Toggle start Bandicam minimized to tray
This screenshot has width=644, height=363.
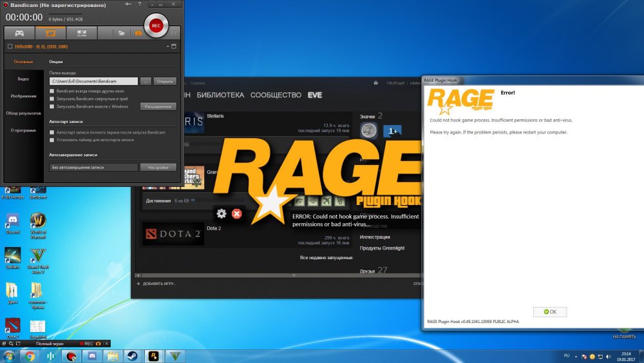[52, 99]
